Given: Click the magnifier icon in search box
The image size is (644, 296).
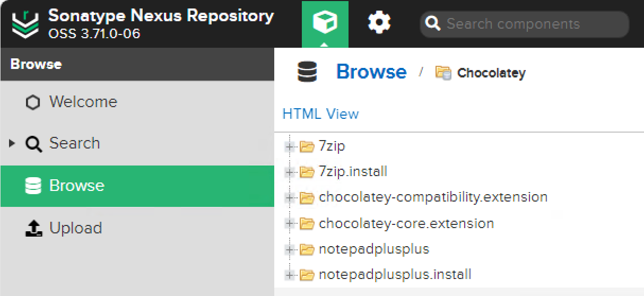Looking at the screenshot, I should (433, 24).
